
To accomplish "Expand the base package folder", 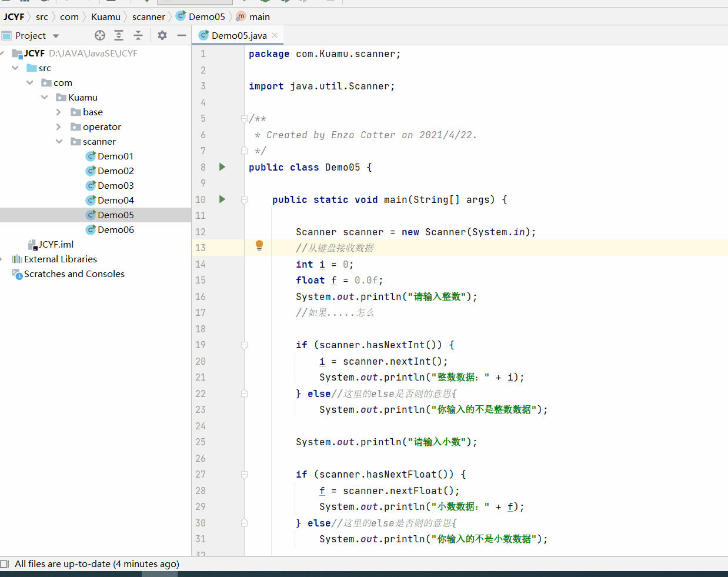I will pyautogui.click(x=58, y=112).
